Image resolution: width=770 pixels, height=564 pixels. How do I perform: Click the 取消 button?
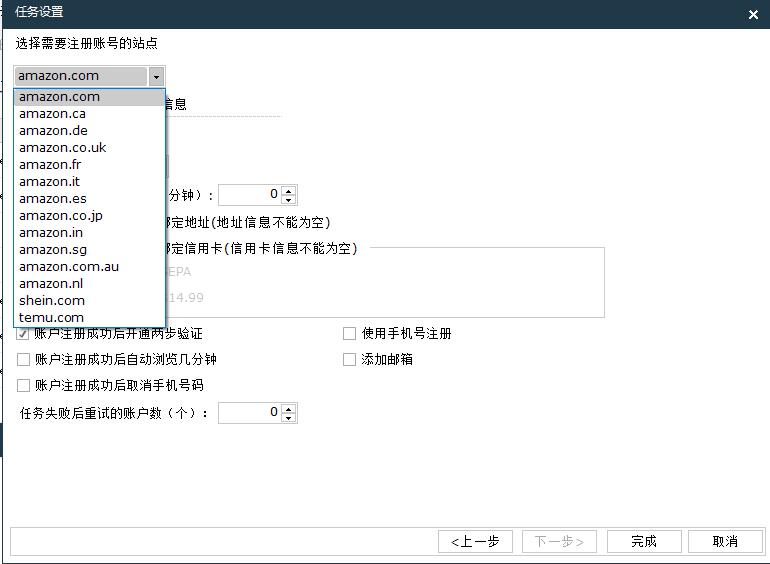(x=725, y=541)
